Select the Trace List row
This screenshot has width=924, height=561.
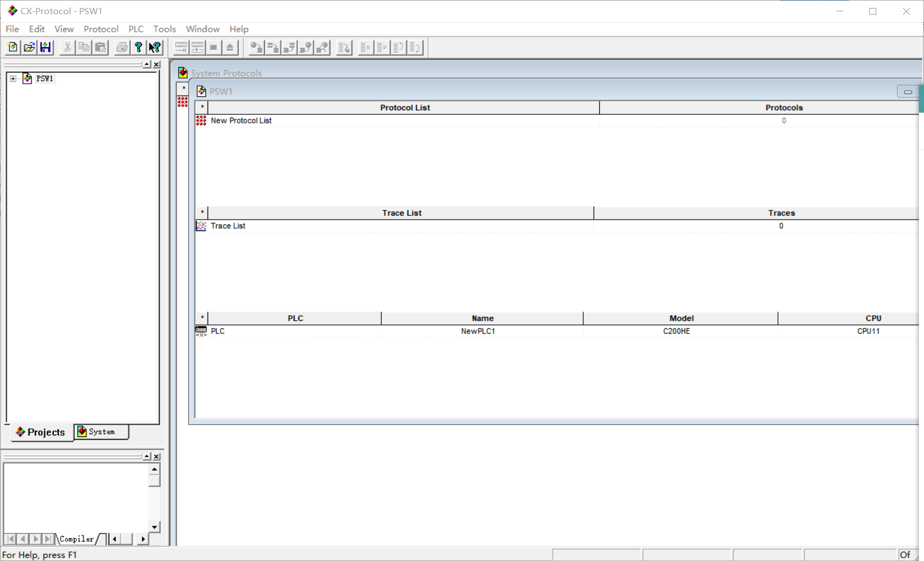click(x=227, y=226)
